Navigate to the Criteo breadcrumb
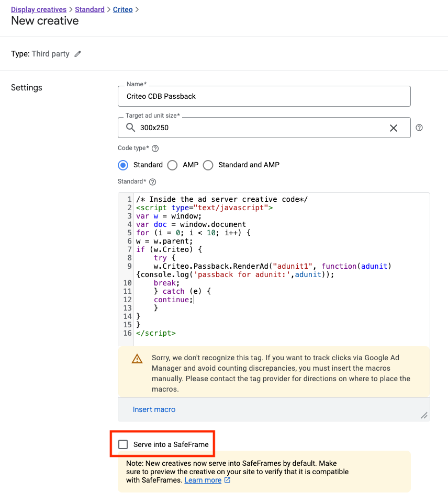This screenshot has width=448, height=504. click(x=122, y=9)
